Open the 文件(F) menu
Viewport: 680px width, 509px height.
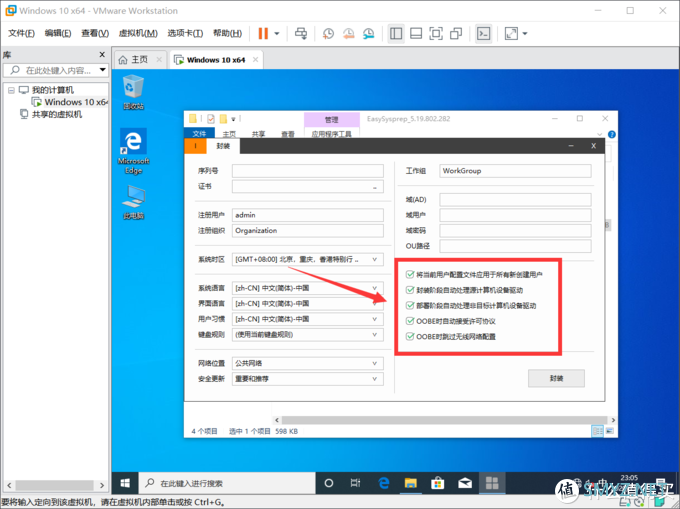coord(21,33)
